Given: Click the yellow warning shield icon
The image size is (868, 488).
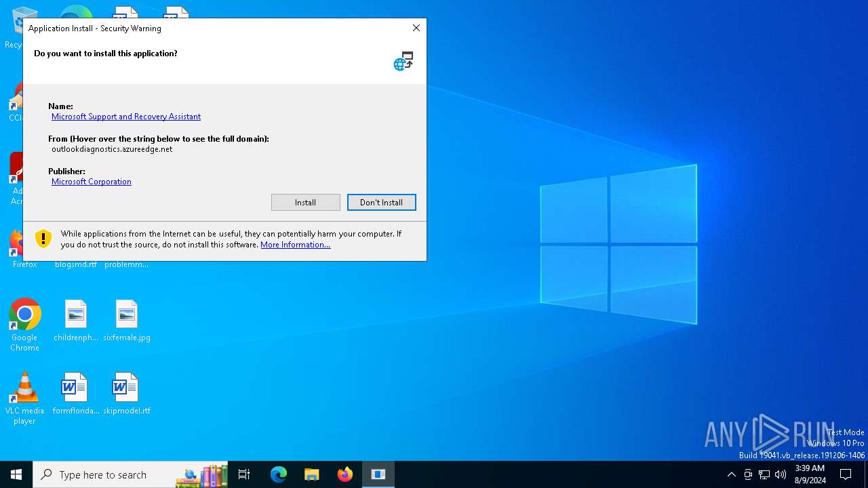Looking at the screenshot, I should (x=43, y=239).
